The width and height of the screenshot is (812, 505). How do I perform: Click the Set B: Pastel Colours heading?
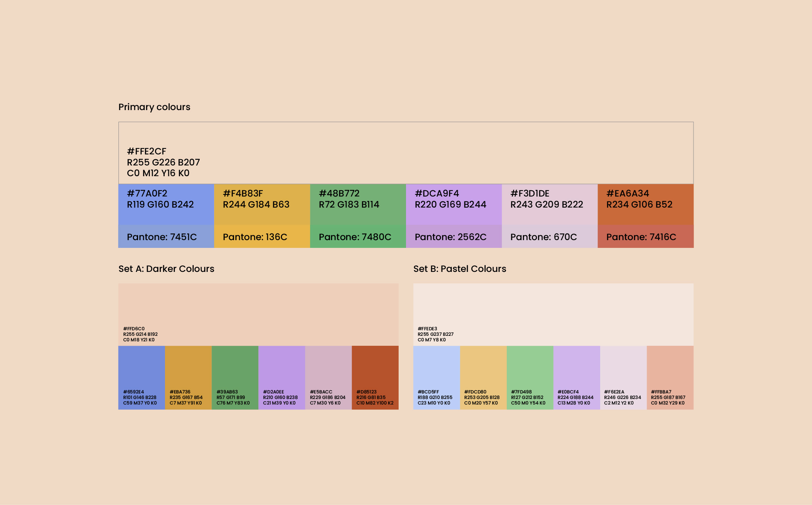click(460, 269)
